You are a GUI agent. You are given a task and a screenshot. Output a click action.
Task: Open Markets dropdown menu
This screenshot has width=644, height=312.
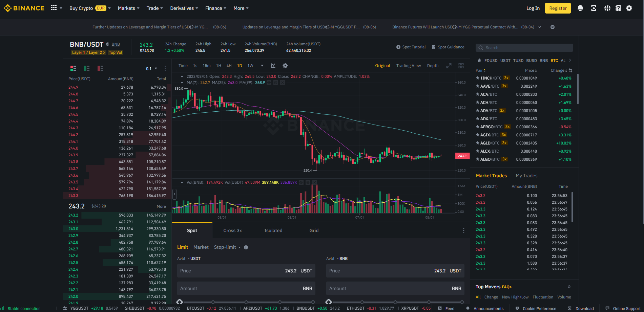point(128,8)
